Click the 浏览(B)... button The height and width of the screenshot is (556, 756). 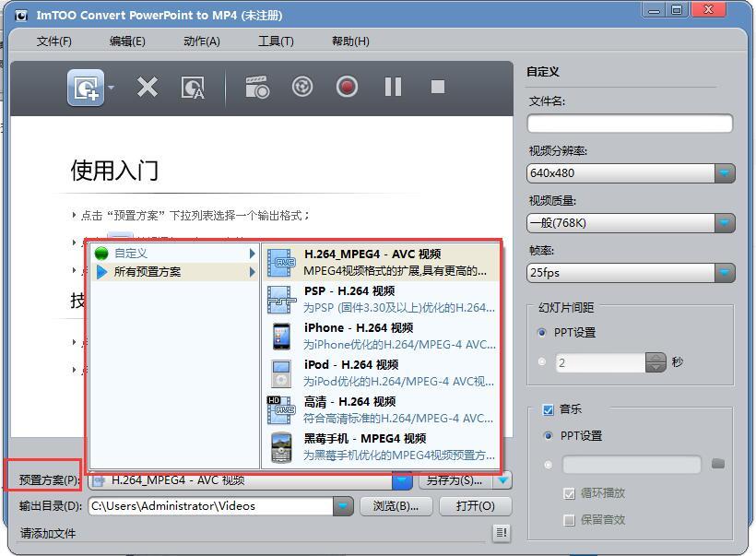[396, 506]
